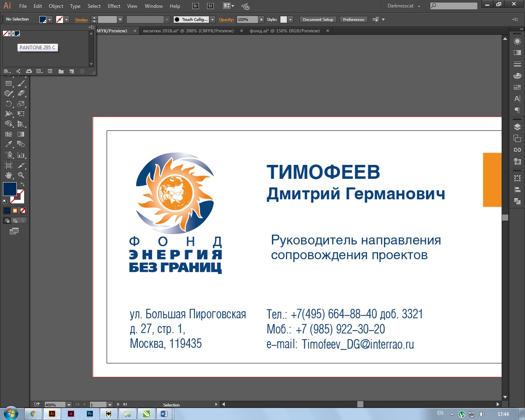Set paint mode to Gradient
Image resolution: width=525 pixels, height=420 pixels.
[15, 211]
